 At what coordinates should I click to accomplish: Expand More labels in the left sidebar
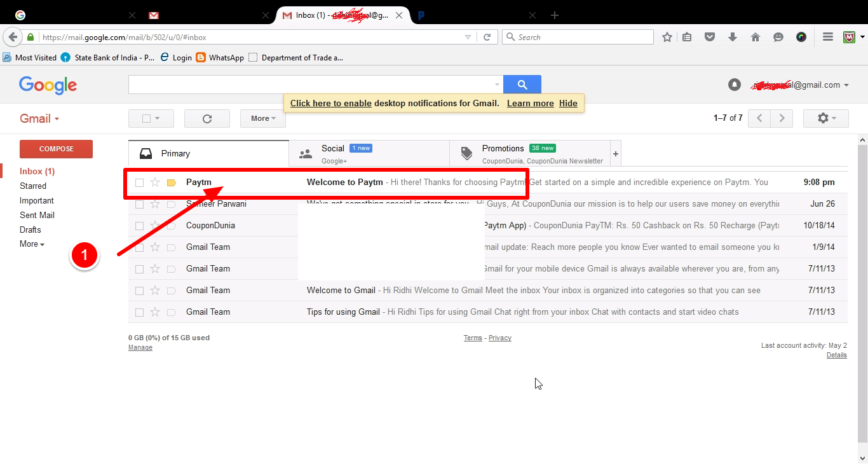tap(32, 244)
